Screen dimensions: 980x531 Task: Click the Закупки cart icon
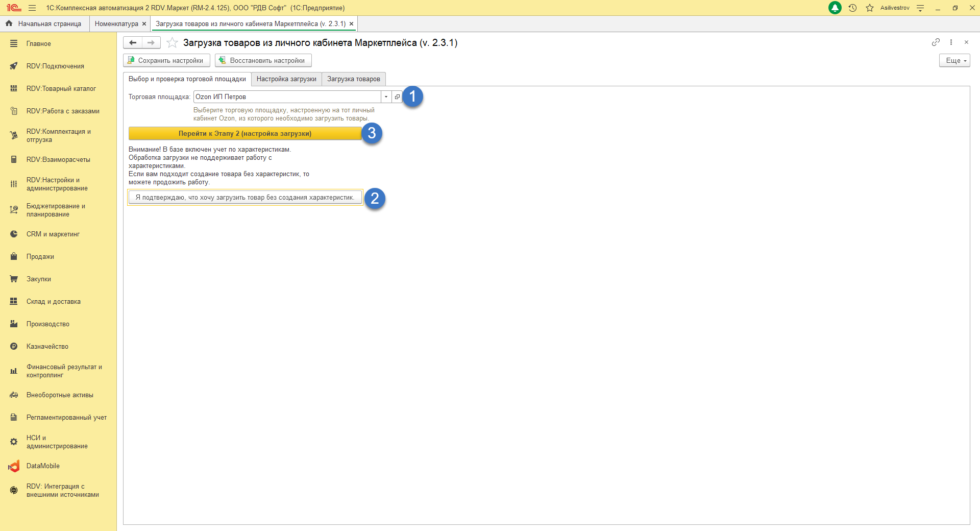tap(14, 279)
